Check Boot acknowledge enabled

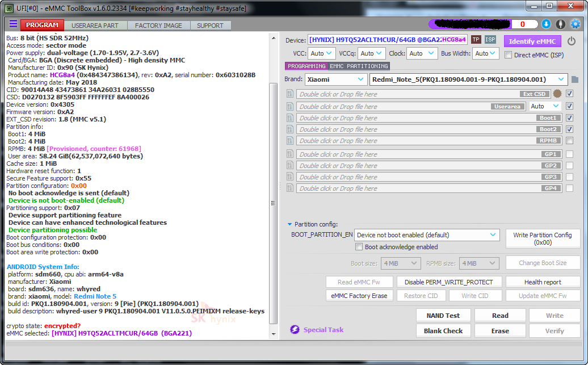tap(359, 247)
